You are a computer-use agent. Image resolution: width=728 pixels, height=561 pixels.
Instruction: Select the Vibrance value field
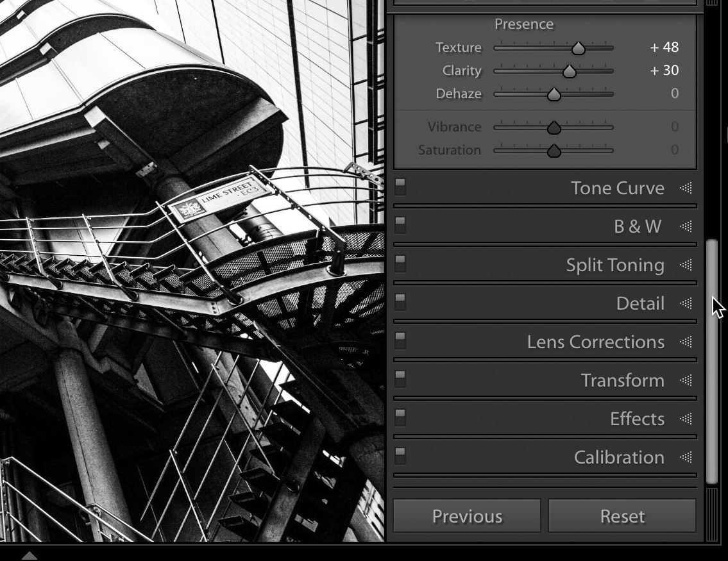coord(675,127)
